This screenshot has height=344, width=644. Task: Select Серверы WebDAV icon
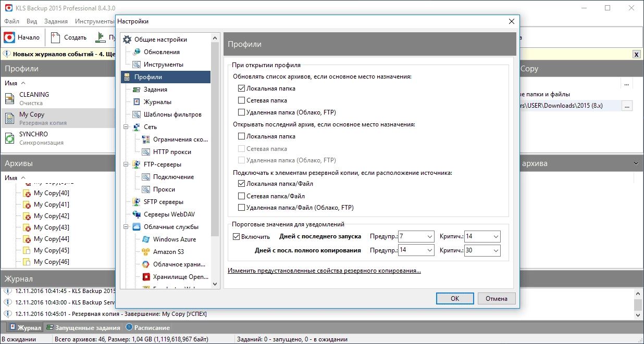point(137,214)
